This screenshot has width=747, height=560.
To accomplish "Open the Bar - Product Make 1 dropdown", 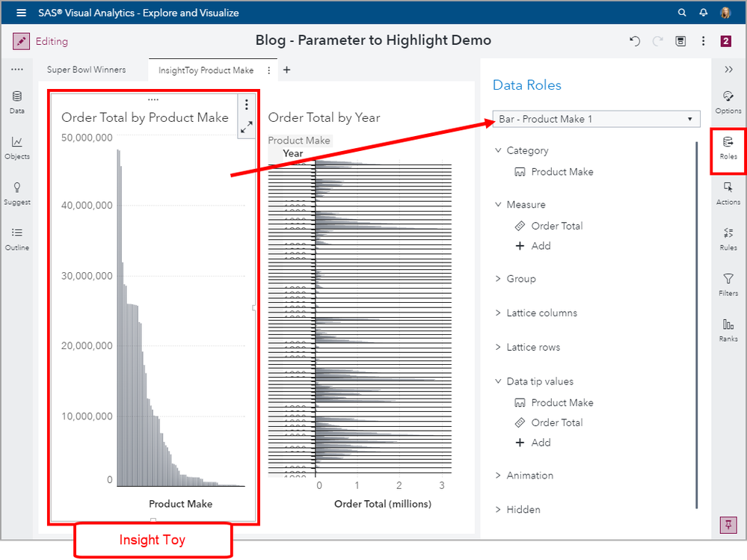I will (596, 119).
